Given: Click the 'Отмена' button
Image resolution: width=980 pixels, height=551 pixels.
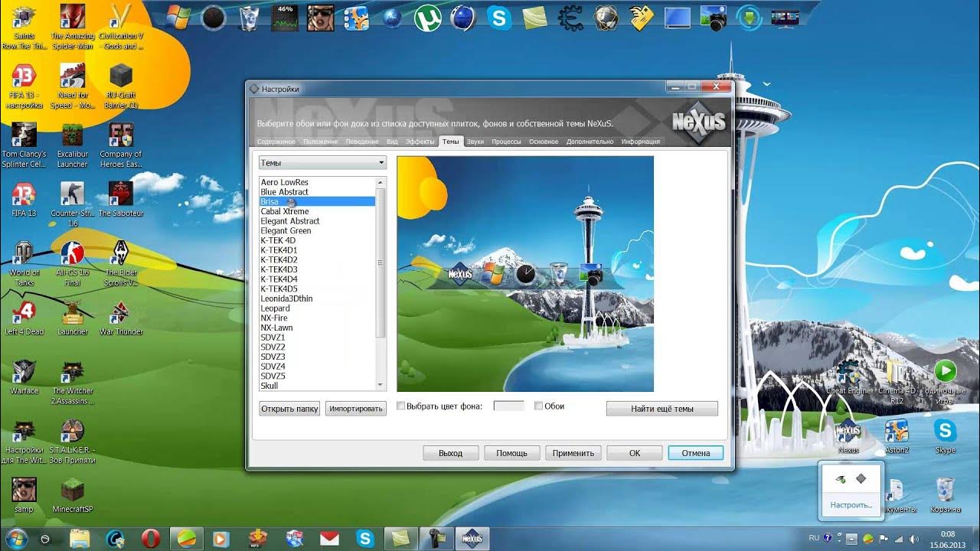Looking at the screenshot, I should click(696, 453).
